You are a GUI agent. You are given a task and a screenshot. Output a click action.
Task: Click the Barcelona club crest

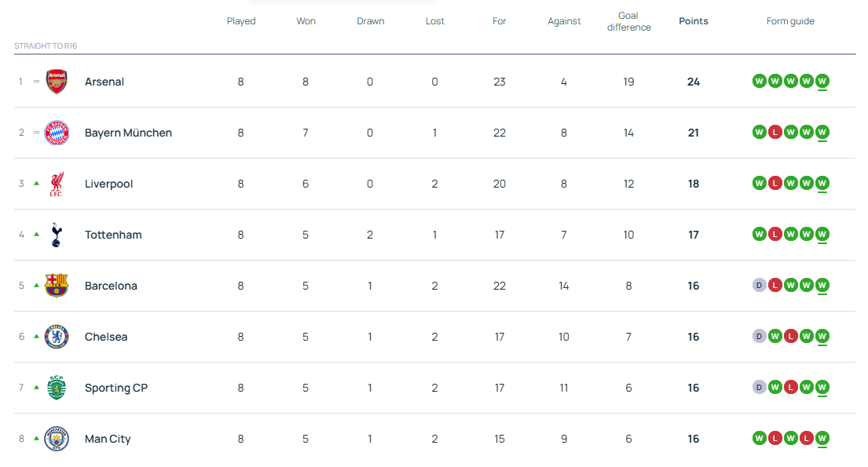click(57, 286)
